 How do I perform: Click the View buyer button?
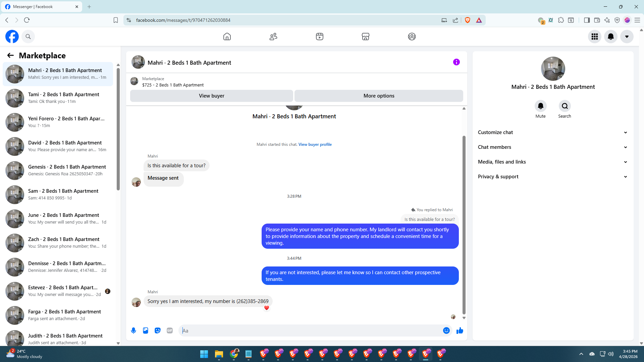tap(211, 96)
